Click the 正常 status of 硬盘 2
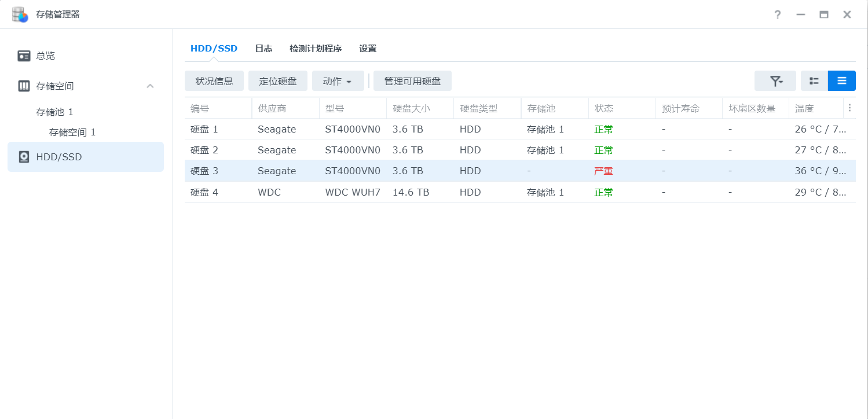 pos(603,150)
